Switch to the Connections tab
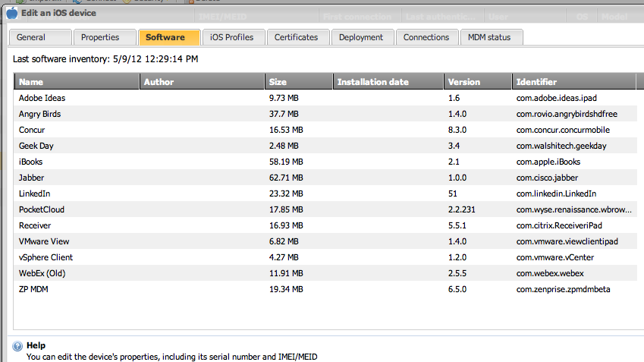 [x=427, y=37]
